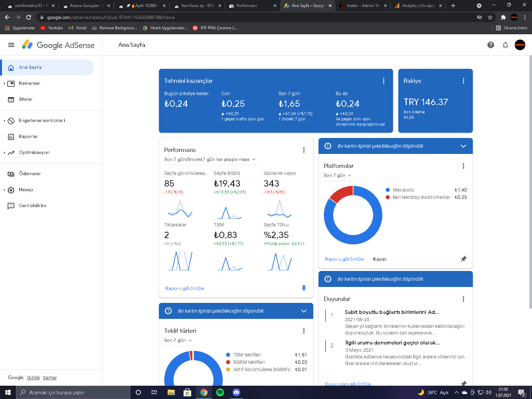Open the Platformlar Son 7 gün dropdown
Viewport: 532px width, 399px height.
[x=337, y=176]
